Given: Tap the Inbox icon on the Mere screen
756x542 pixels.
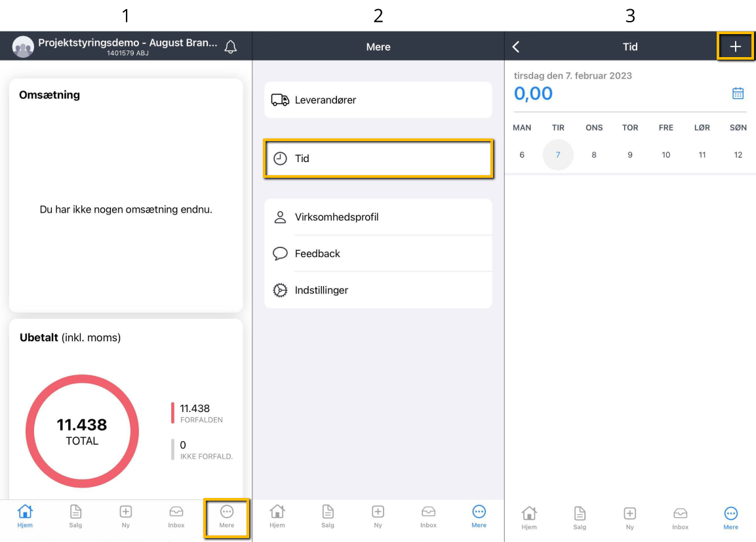Looking at the screenshot, I should [428, 512].
